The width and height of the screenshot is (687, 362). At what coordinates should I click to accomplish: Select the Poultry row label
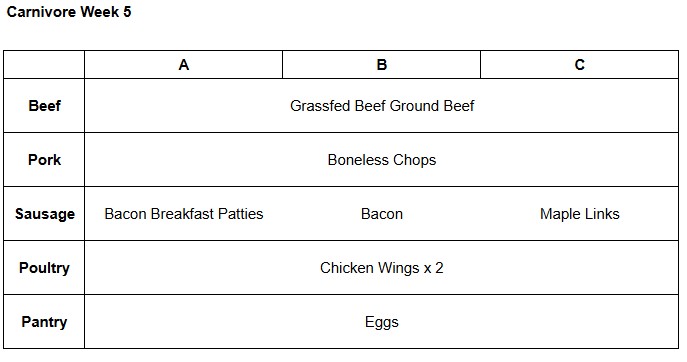click(44, 267)
